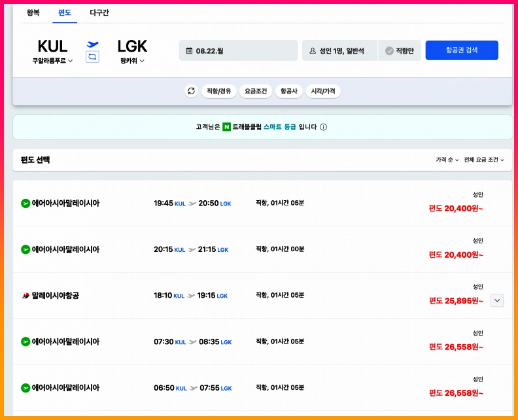Select 편도 26,558원 fare on 07:30 flight
Screen dimensions: 518x420
456,347
